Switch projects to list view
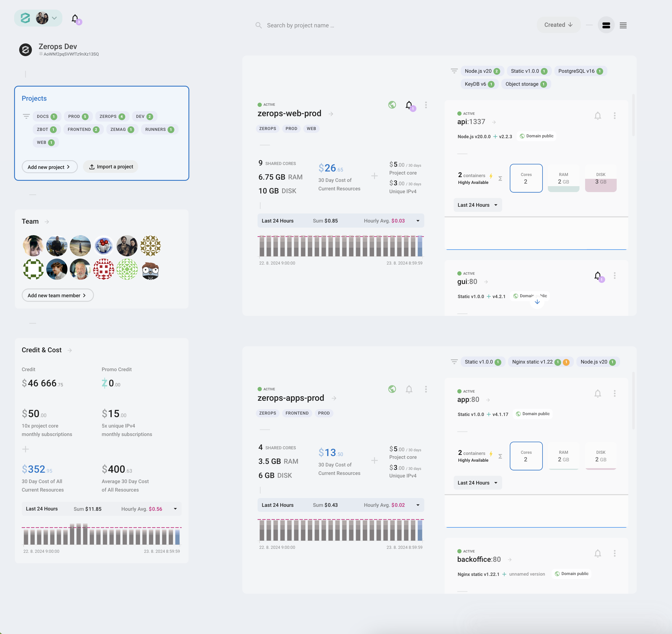 [x=623, y=25]
